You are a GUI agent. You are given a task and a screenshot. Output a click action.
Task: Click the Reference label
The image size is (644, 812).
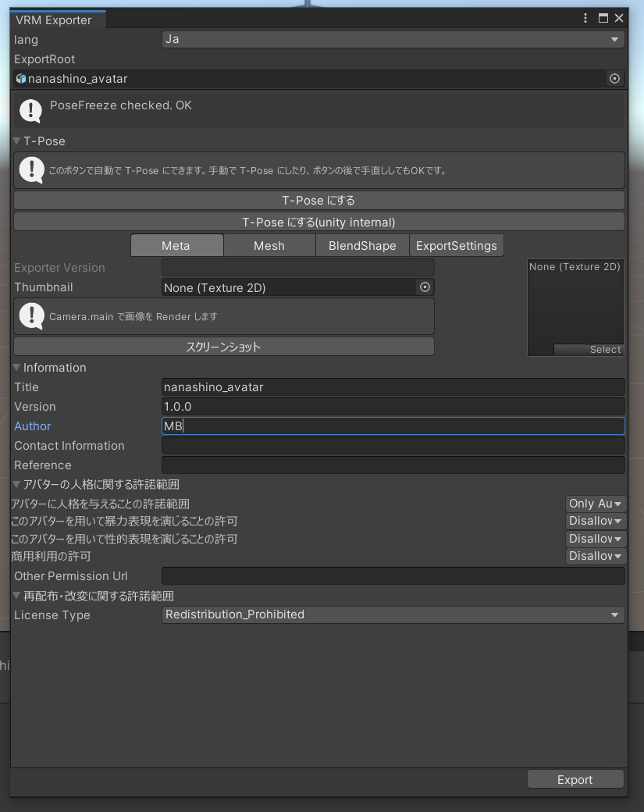[43, 465]
